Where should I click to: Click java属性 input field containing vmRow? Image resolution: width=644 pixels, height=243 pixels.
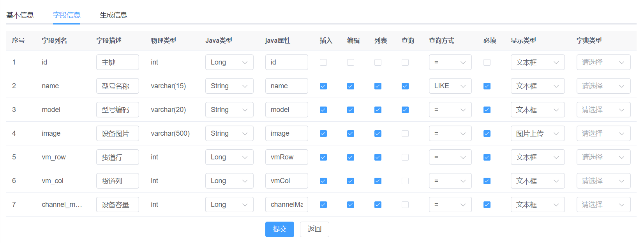click(x=286, y=157)
